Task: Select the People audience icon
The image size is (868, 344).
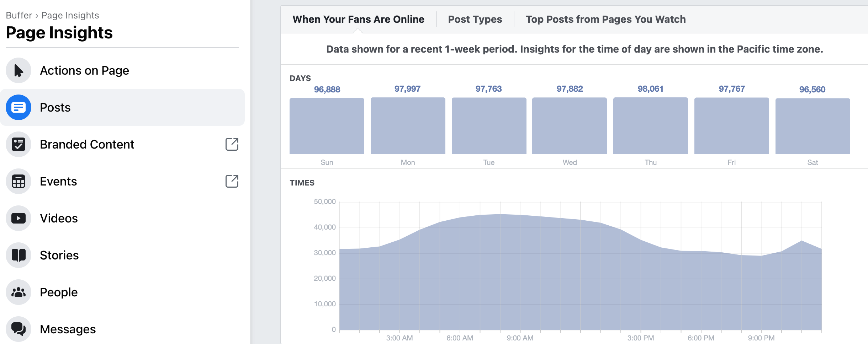Action: tap(18, 292)
